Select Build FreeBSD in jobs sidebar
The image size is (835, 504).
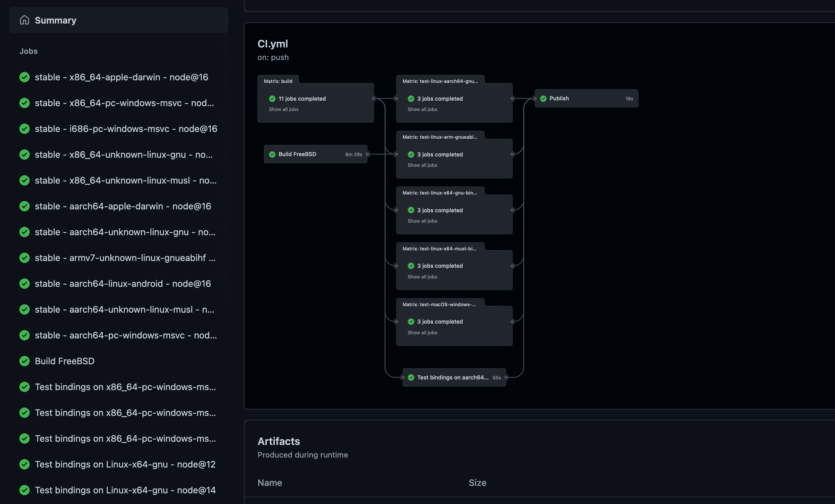click(x=65, y=361)
